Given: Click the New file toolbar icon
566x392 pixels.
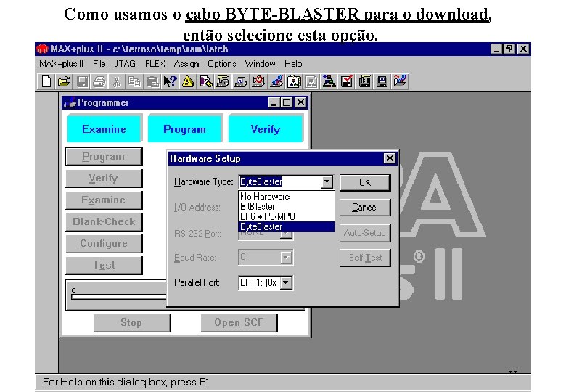Looking at the screenshot, I should (x=46, y=81).
